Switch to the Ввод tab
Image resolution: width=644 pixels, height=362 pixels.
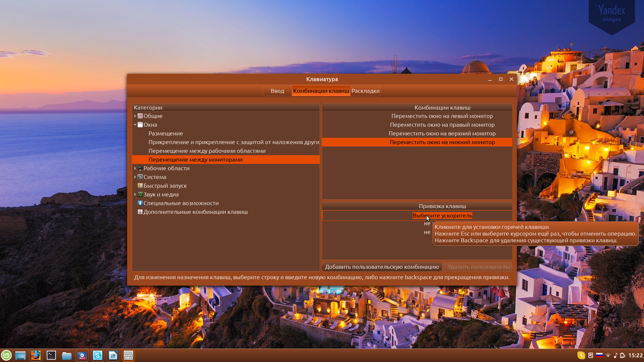(277, 91)
